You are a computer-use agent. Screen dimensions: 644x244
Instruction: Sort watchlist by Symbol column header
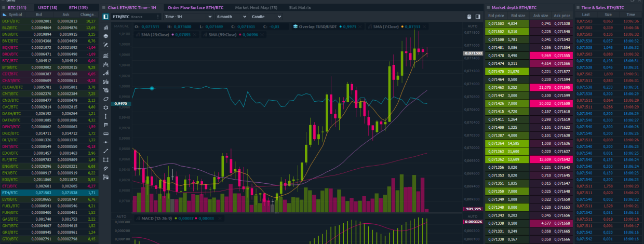tap(15, 15)
